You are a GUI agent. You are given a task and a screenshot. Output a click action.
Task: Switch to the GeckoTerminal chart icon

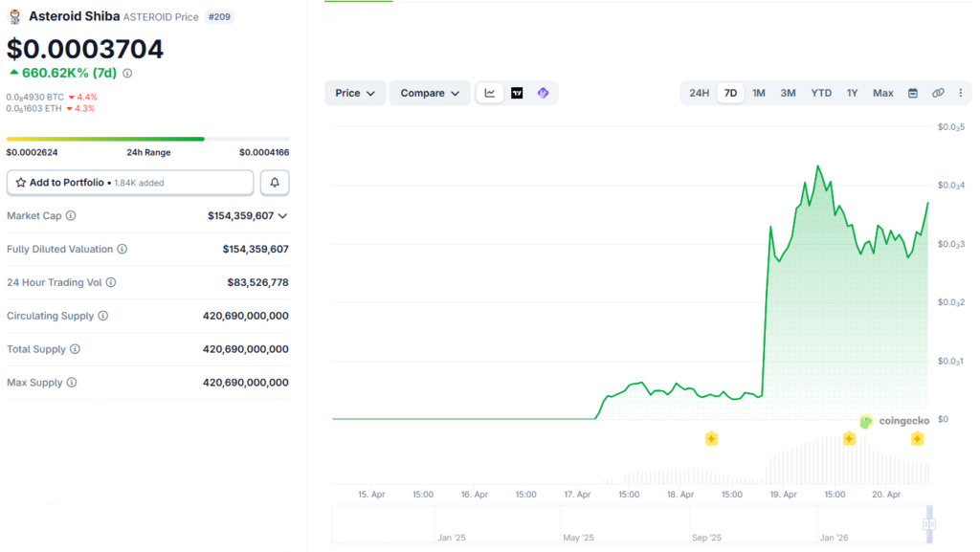[542, 93]
